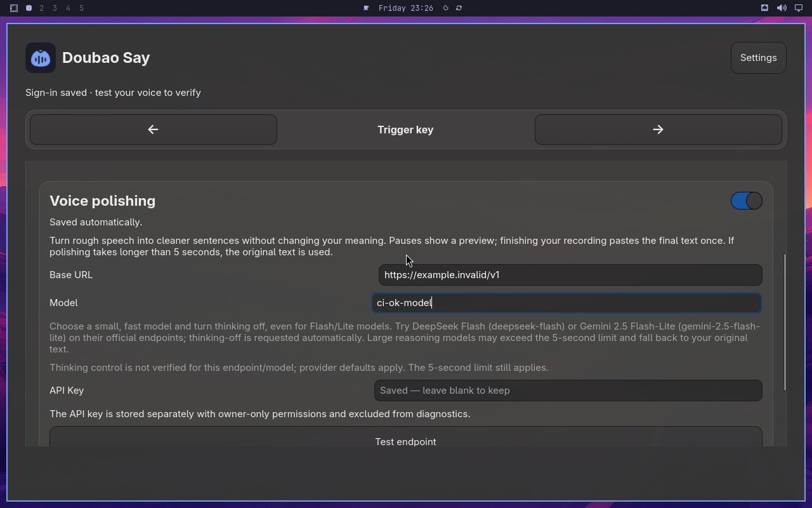
Task: Click the "Sign-in saved" status message
Action: [x=113, y=93]
